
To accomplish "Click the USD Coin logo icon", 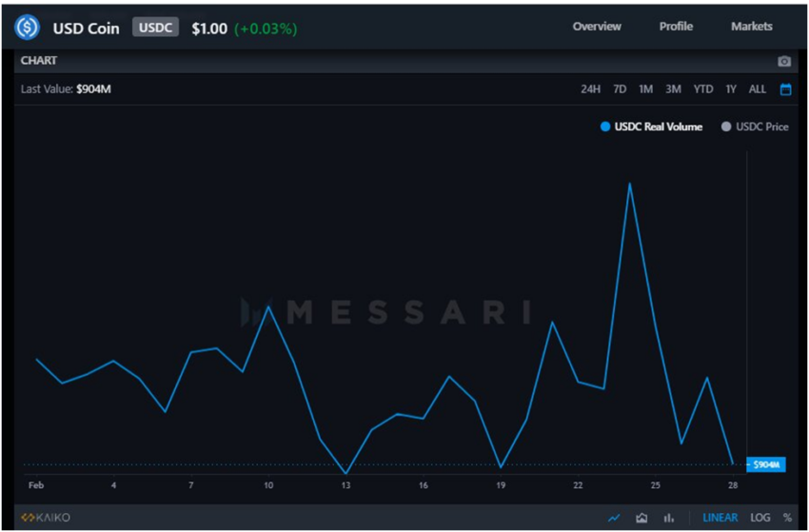I will click(x=28, y=28).
